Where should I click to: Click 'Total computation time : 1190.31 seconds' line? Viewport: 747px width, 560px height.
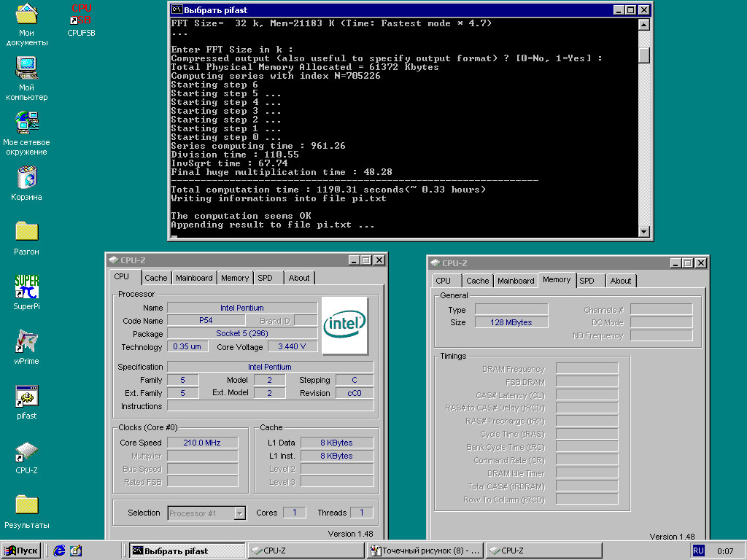coord(328,190)
